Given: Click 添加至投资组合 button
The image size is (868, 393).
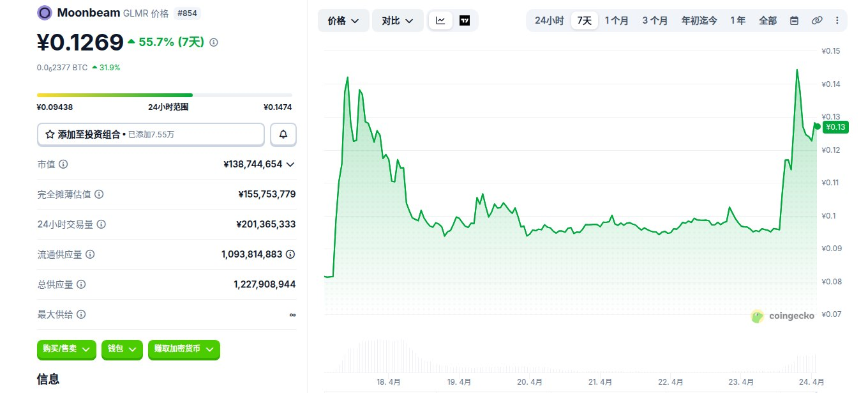Looking at the screenshot, I should [151, 134].
